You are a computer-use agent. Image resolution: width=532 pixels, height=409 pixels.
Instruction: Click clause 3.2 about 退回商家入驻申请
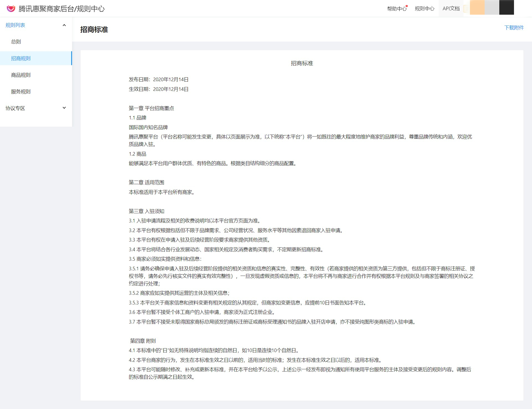pos(236,231)
